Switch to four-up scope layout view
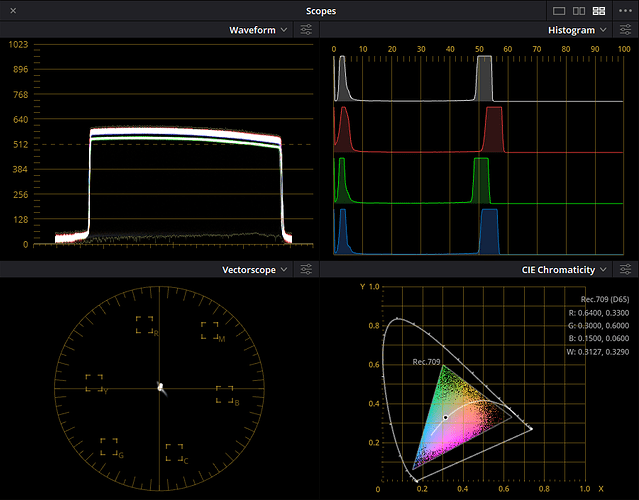 599,11
